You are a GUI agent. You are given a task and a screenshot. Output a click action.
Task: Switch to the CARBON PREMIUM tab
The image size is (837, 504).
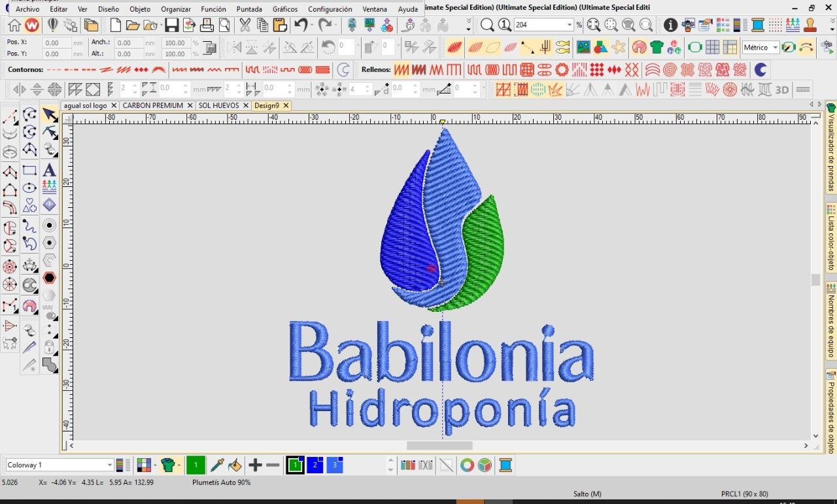[153, 105]
